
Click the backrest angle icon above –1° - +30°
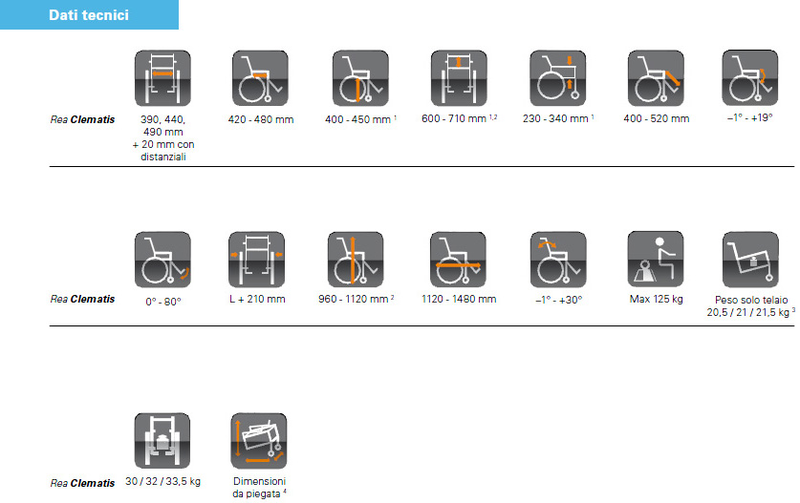click(558, 260)
